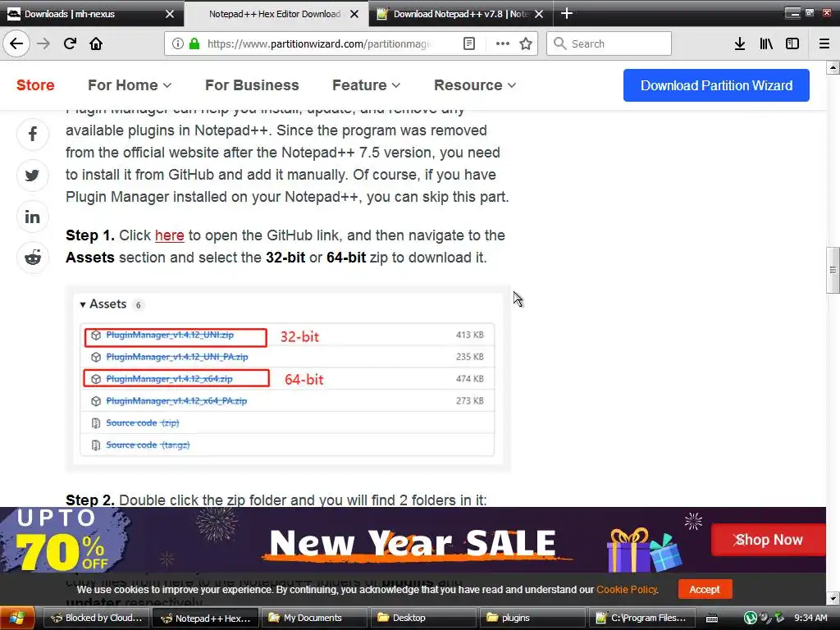Viewport: 840px width, 630px height.
Task: Click the forward navigation arrow
Action: (x=43, y=43)
